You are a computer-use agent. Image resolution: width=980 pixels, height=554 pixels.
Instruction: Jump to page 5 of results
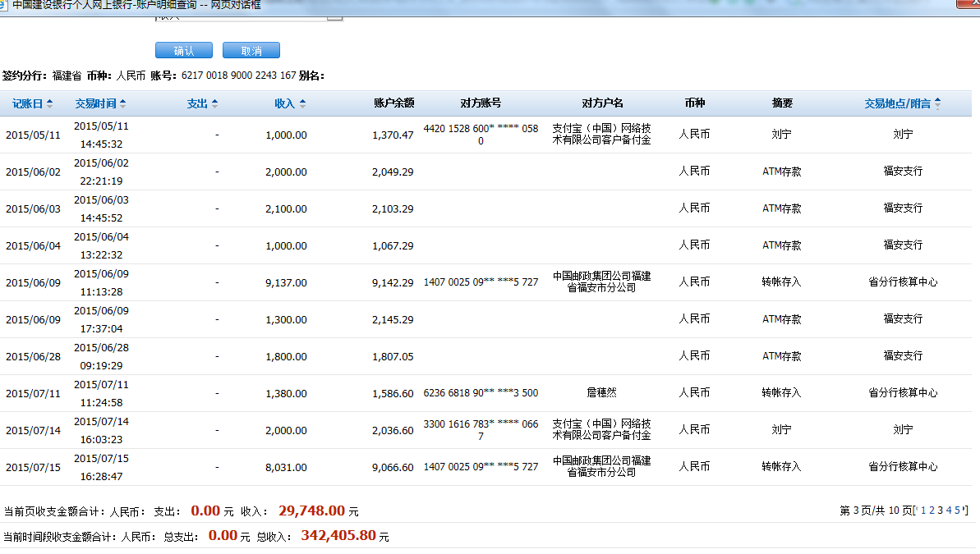tap(957, 511)
